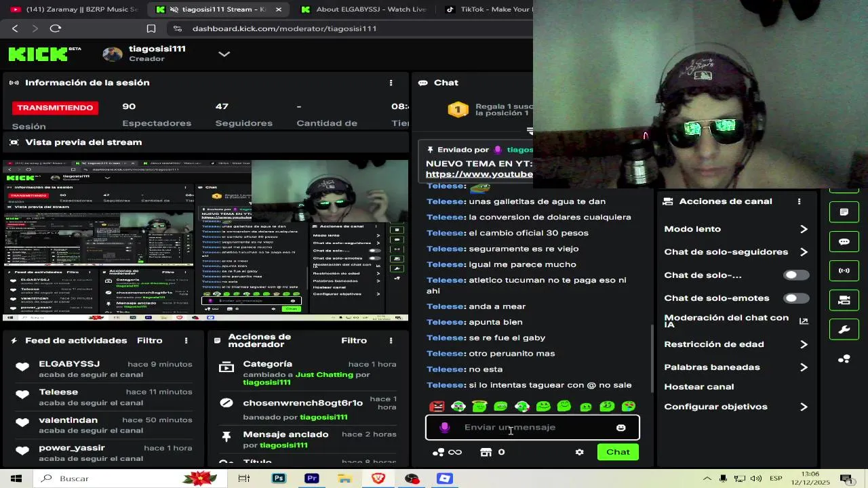868x488 pixels.
Task: Go back in browser
Action: click(15, 28)
